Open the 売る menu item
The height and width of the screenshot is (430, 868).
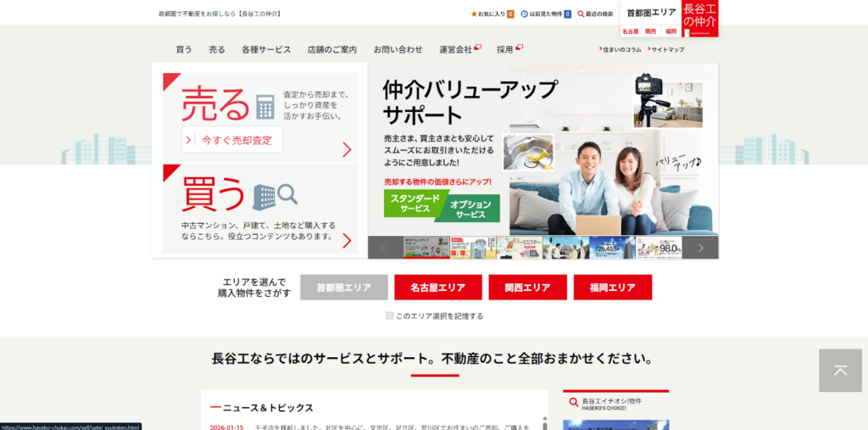217,49
